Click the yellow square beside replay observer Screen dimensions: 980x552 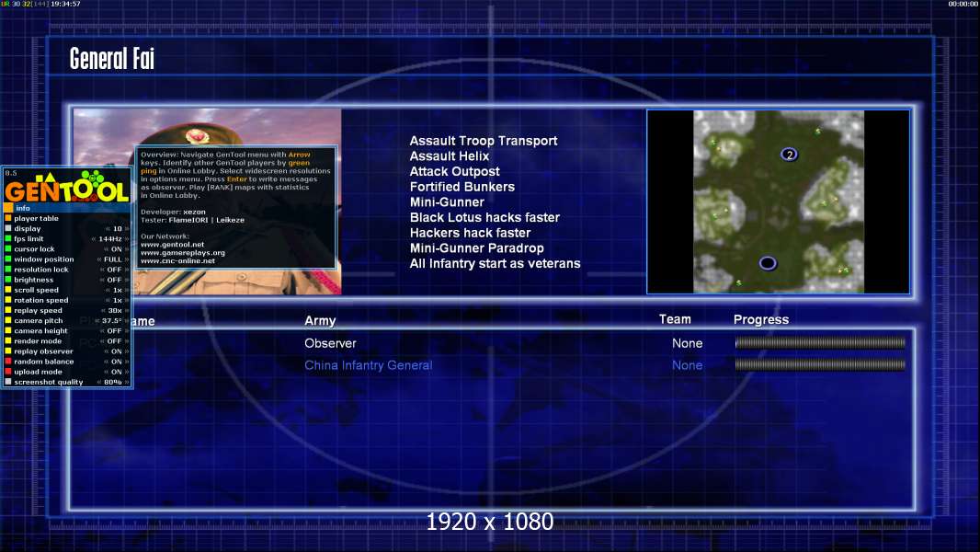coord(8,351)
